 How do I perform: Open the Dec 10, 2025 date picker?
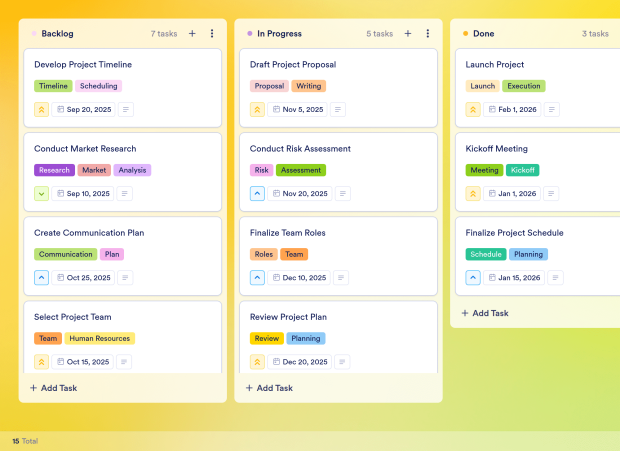[x=299, y=278]
